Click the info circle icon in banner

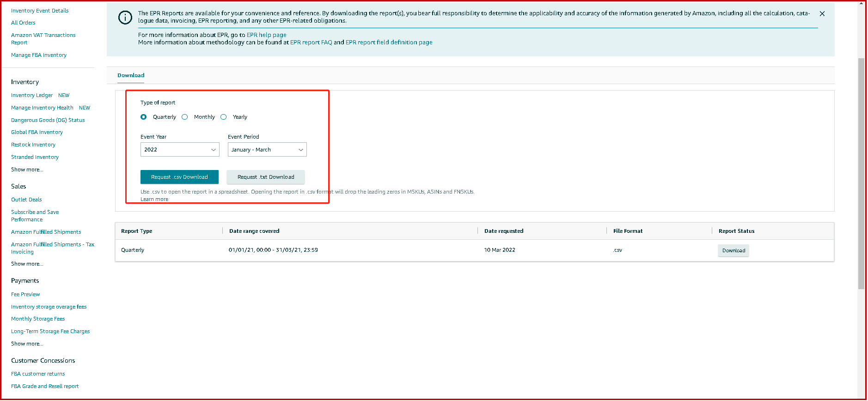[x=125, y=18]
